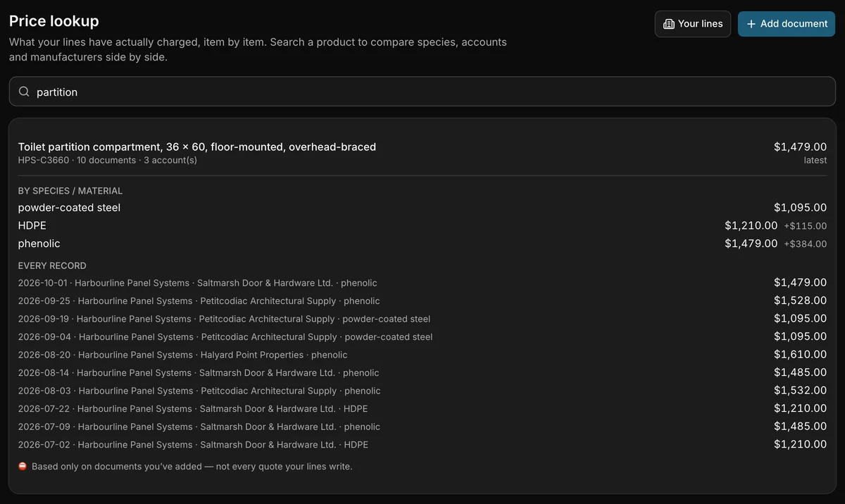The width and height of the screenshot is (845, 504).
Task: Click the red no-entry warning icon
Action: 23,466
